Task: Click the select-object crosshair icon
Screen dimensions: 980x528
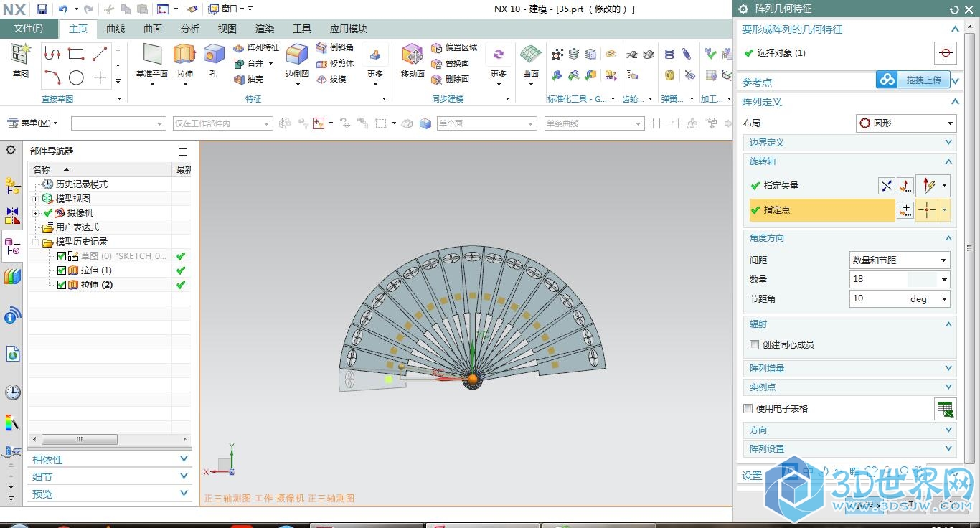Action: tap(946, 52)
